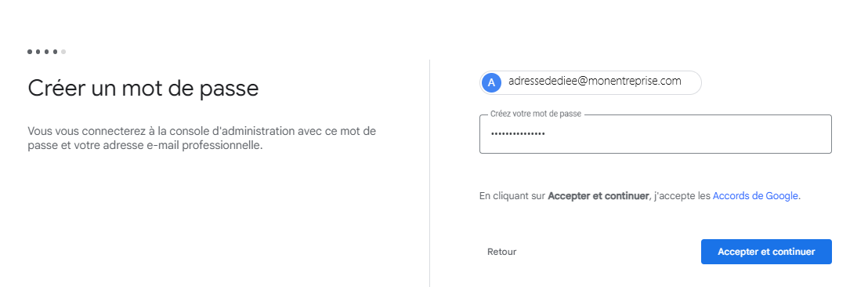Click the blue "Accepter et continuer" button
Viewport: 868px width, 287px height.
(x=766, y=252)
